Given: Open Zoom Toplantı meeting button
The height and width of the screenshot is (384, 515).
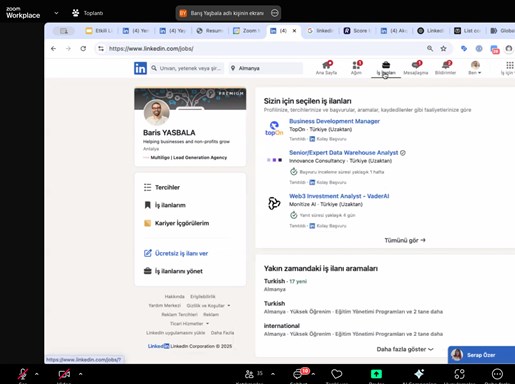Looking at the screenshot, I should point(87,13).
